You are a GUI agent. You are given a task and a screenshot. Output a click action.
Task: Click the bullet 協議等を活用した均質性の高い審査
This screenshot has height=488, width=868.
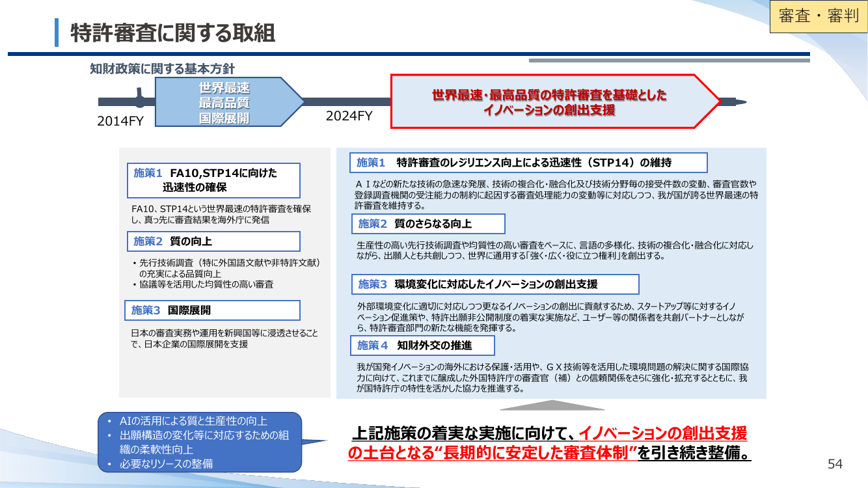(202, 284)
